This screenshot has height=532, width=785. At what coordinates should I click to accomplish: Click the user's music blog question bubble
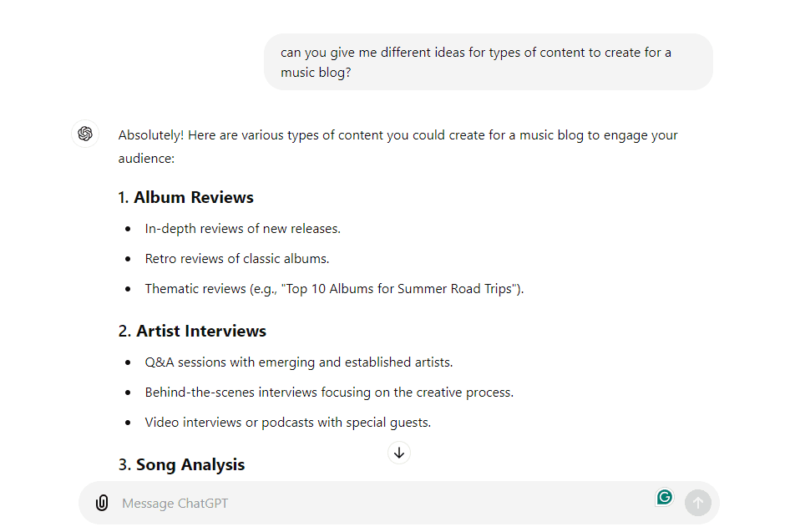tap(488, 62)
